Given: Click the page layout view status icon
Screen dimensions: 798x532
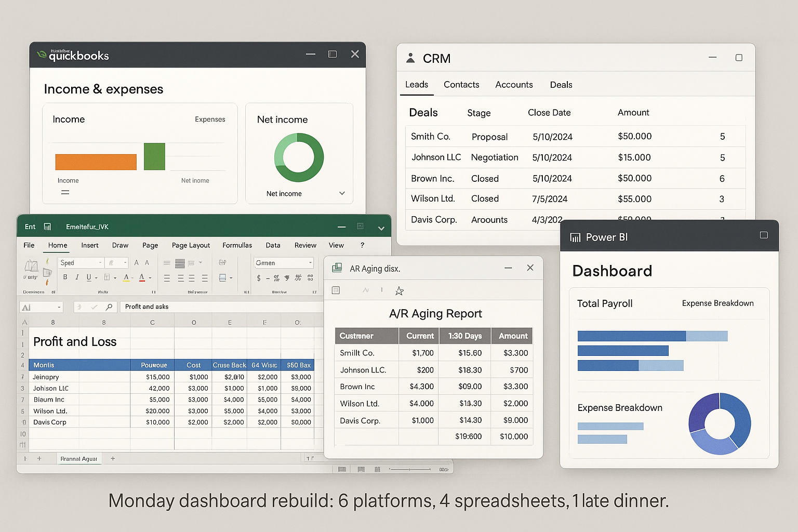Looking at the screenshot, I should (361, 469).
